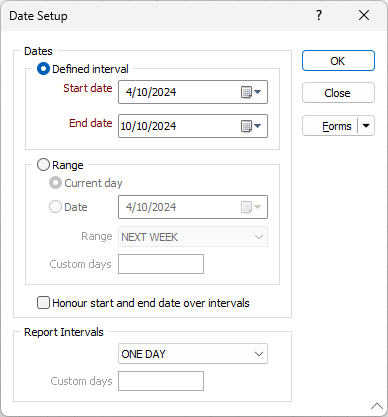
Task: Select the Date radio option under Range
Action: [55, 207]
